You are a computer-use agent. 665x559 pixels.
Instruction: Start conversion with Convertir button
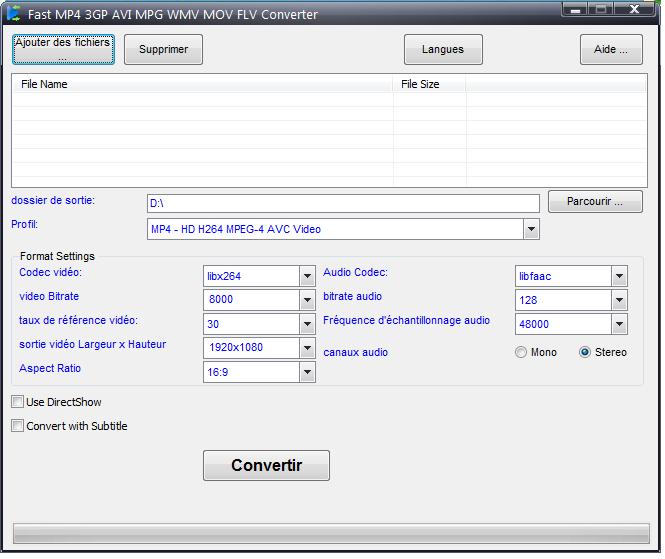click(266, 465)
